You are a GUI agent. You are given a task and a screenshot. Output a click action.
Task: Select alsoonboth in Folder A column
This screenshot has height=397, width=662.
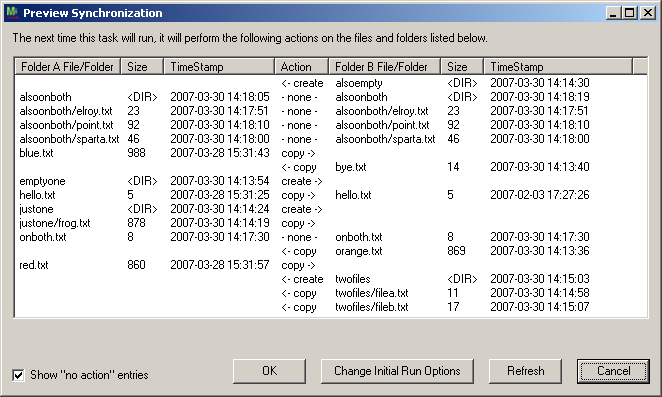click(x=45, y=97)
